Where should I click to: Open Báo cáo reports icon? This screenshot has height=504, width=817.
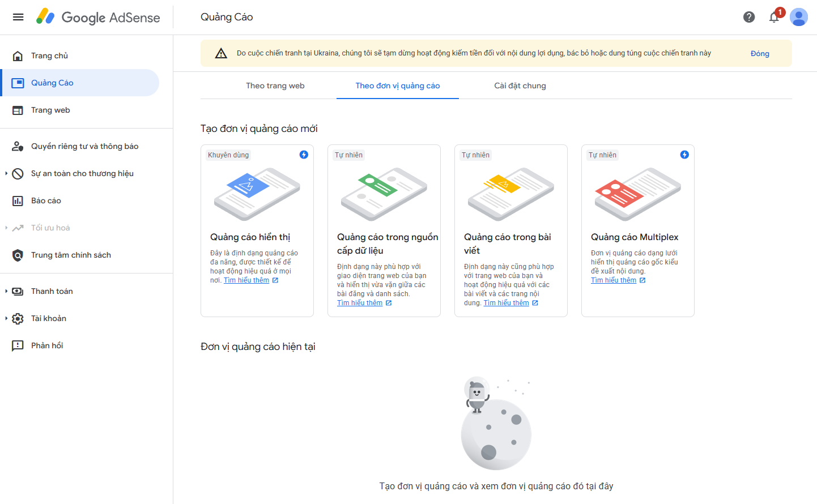point(18,200)
